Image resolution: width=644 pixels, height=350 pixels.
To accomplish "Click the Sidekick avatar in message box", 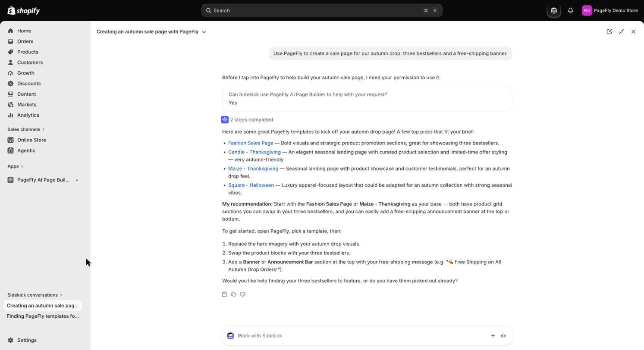I will [230, 336].
